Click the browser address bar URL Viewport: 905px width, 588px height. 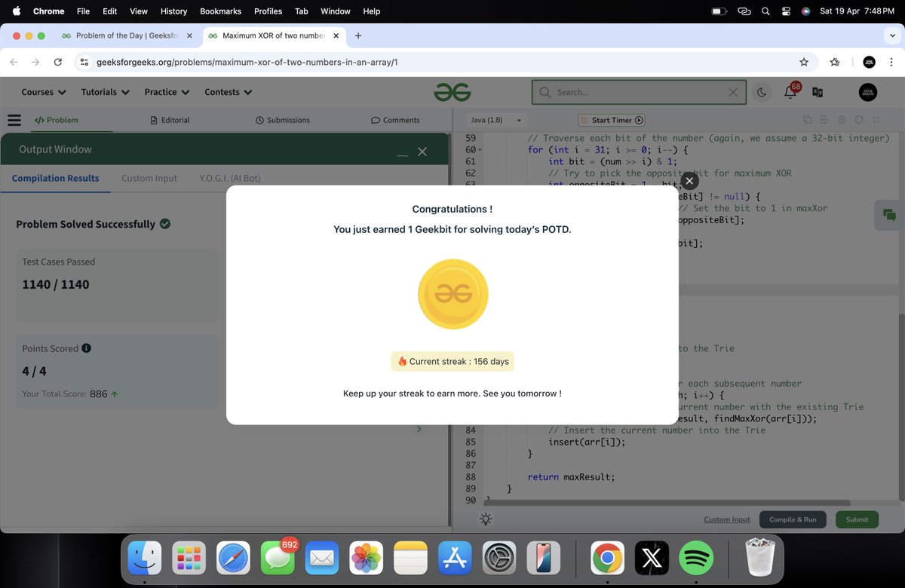click(x=247, y=62)
